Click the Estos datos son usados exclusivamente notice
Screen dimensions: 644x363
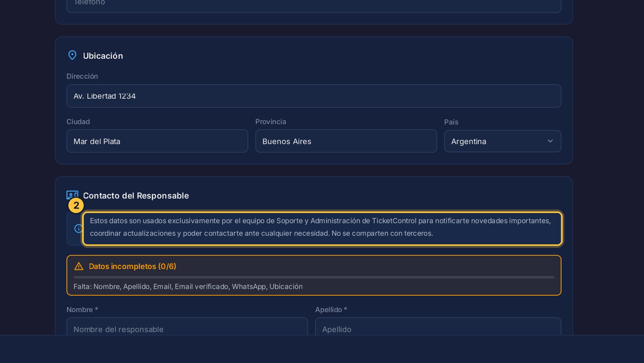click(322, 228)
